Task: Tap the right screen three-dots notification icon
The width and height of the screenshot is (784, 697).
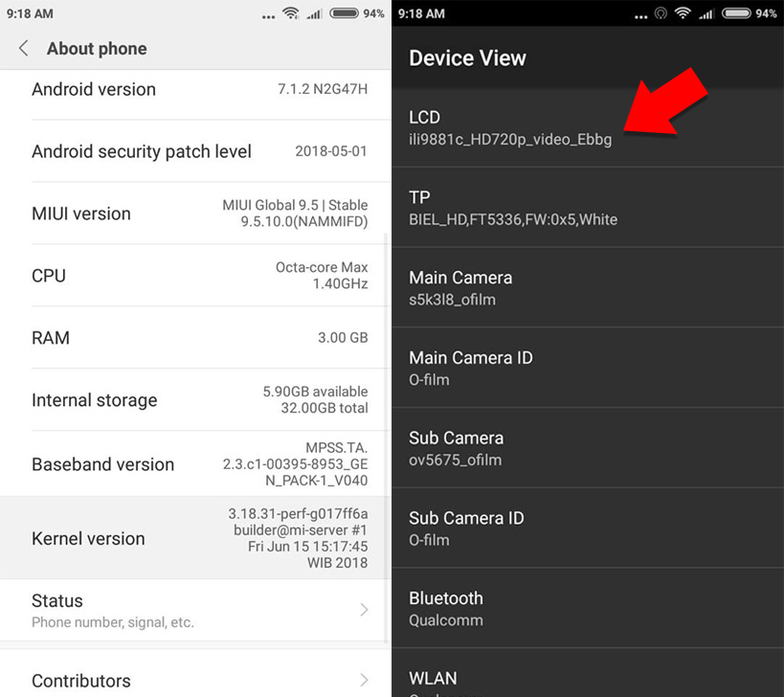Action: (641, 16)
